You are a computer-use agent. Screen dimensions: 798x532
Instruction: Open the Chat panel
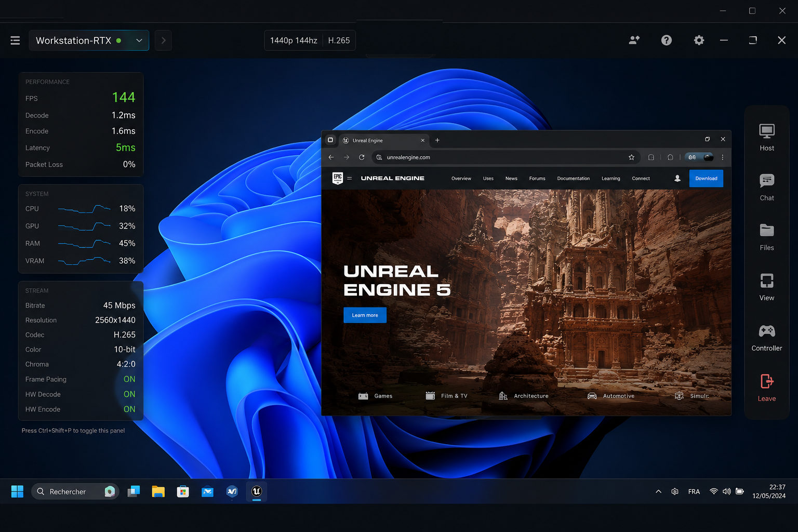pyautogui.click(x=767, y=188)
